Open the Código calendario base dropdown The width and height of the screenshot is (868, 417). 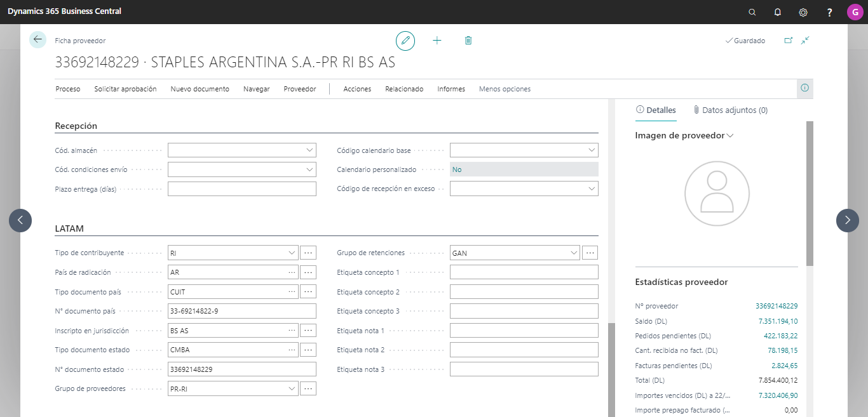pos(592,150)
